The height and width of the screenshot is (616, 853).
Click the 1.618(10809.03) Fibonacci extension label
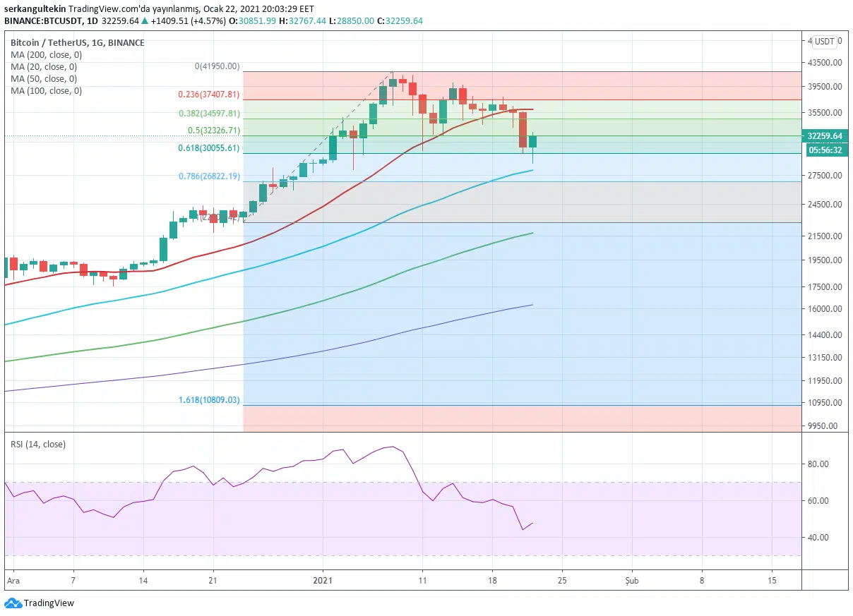[208, 399]
